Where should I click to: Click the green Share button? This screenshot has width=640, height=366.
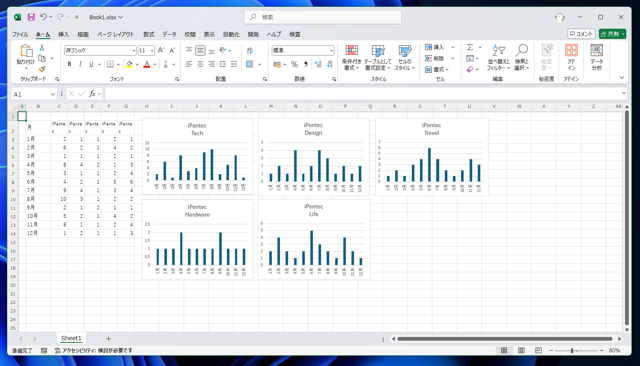612,34
